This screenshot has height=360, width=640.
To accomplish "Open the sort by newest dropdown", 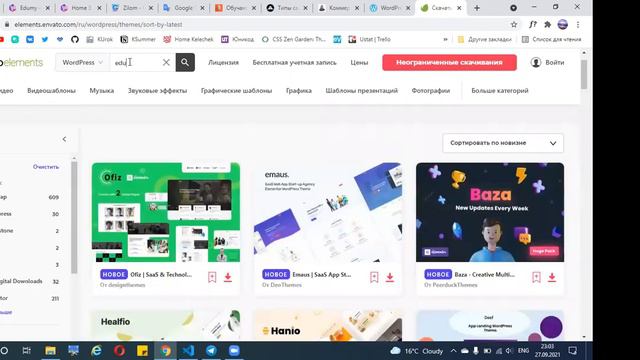I will (503, 143).
